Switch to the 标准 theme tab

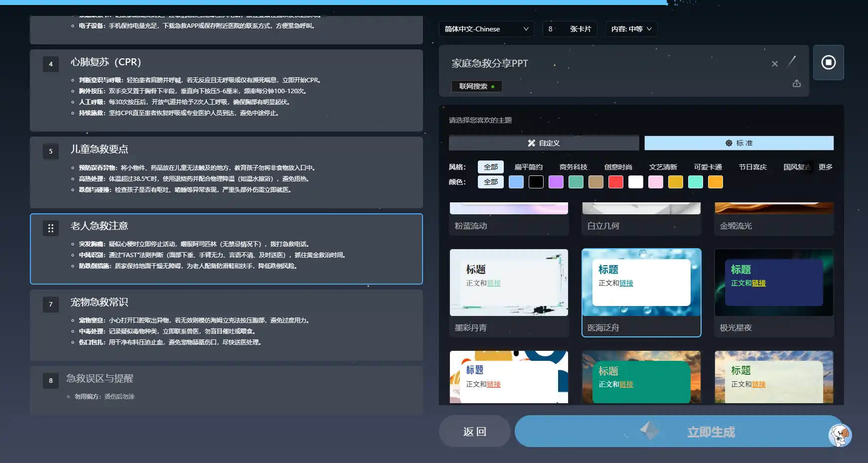(738, 143)
